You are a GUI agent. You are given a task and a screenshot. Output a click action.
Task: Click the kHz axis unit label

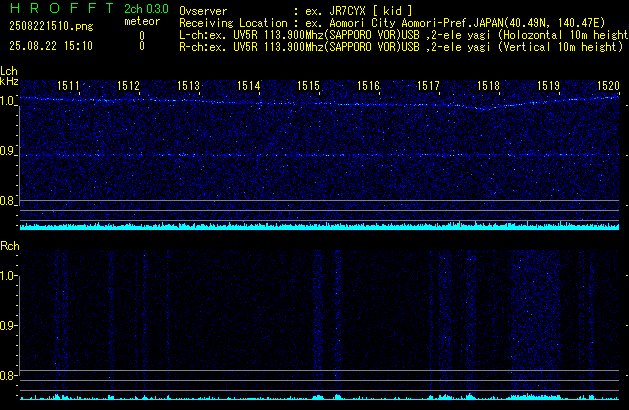pos(9,81)
